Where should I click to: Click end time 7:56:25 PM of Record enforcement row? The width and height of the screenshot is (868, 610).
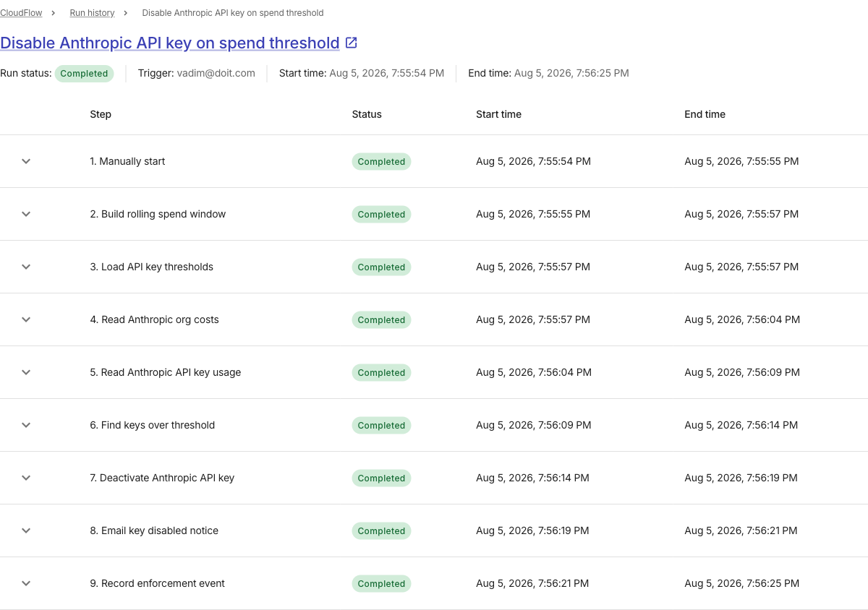741,583
